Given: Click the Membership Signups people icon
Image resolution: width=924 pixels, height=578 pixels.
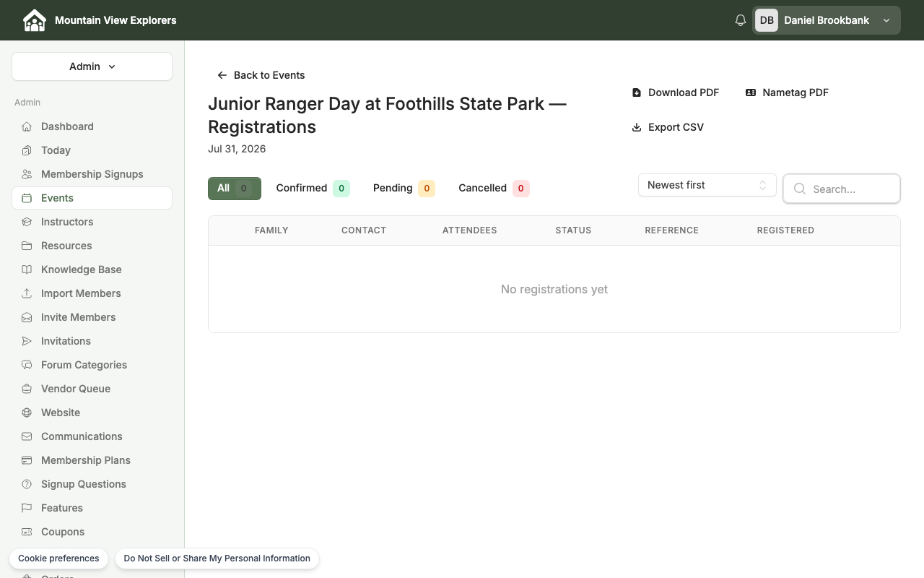Looking at the screenshot, I should [27, 174].
